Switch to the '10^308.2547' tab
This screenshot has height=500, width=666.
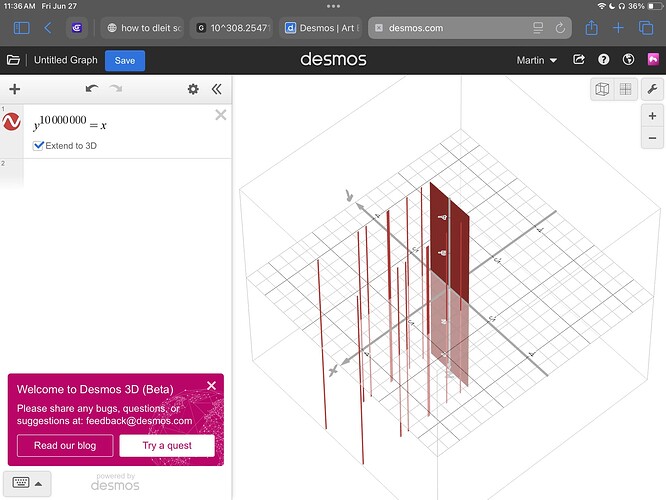pos(233,28)
